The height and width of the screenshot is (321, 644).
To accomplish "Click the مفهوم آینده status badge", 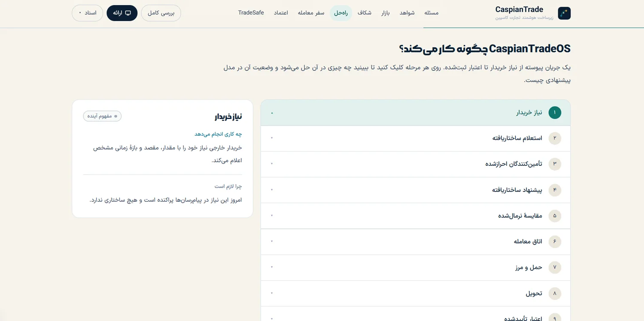I will pos(102,116).
